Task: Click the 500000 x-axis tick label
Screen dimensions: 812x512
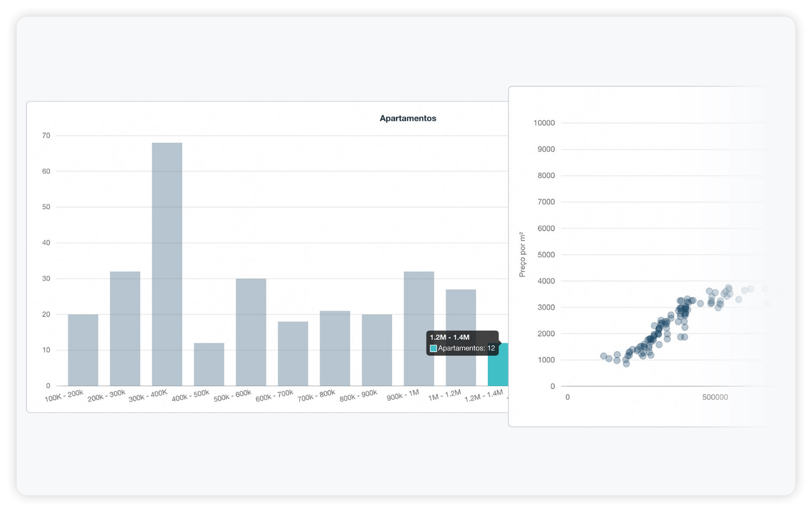Action: click(715, 397)
